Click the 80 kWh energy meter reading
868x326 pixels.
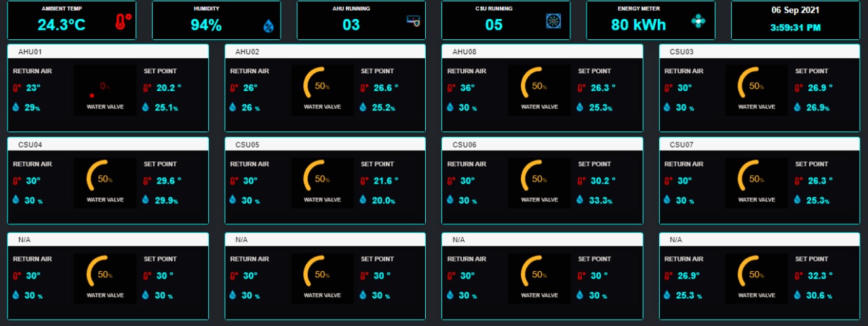[x=638, y=25]
